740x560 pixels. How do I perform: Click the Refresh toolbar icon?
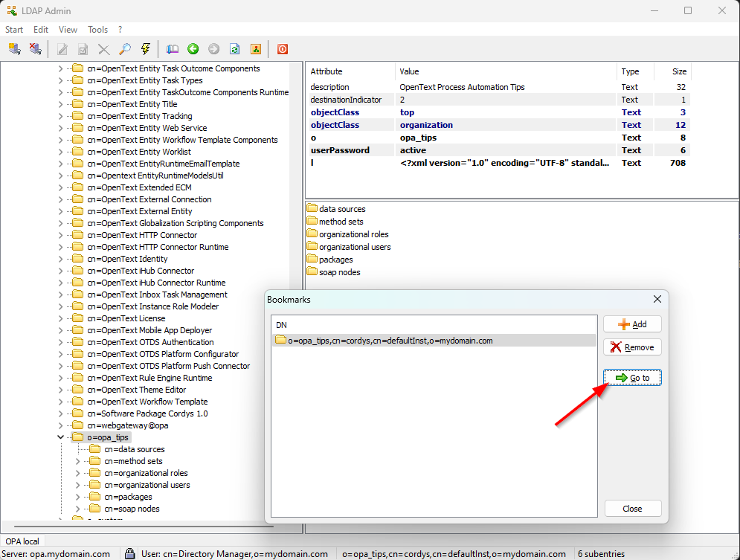click(234, 49)
